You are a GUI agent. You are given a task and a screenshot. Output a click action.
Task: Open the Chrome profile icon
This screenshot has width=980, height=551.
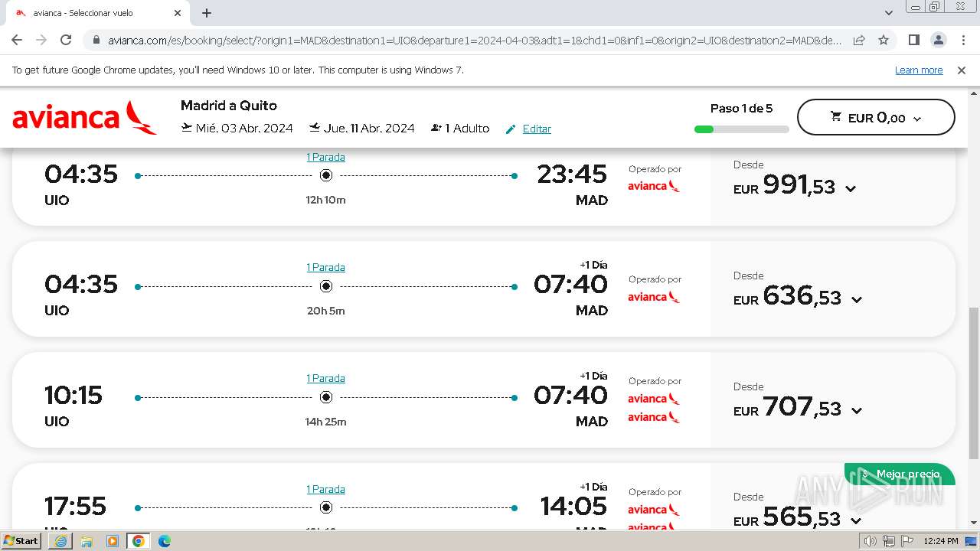point(939,40)
